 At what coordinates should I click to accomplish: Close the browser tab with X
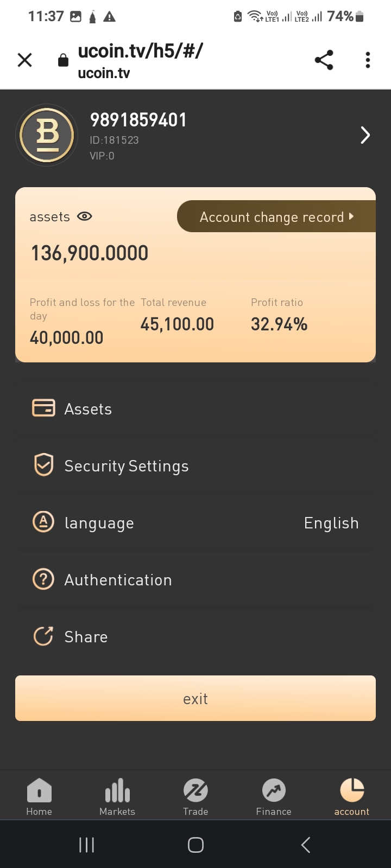pos(25,60)
